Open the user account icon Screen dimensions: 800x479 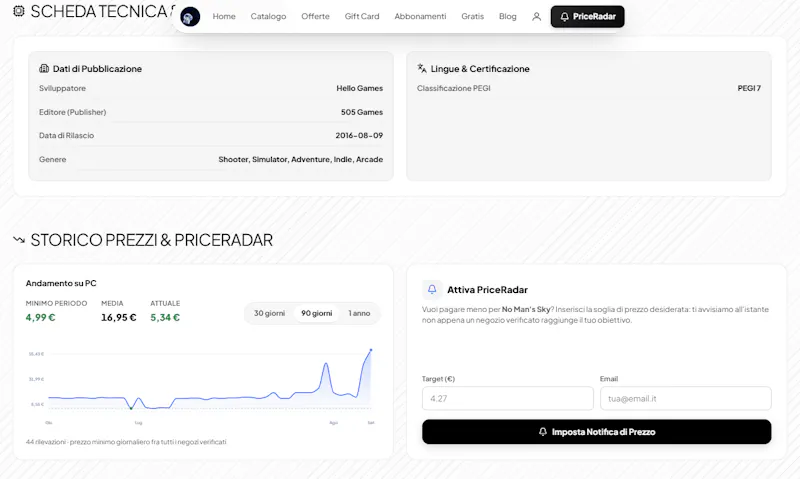(536, 16)
